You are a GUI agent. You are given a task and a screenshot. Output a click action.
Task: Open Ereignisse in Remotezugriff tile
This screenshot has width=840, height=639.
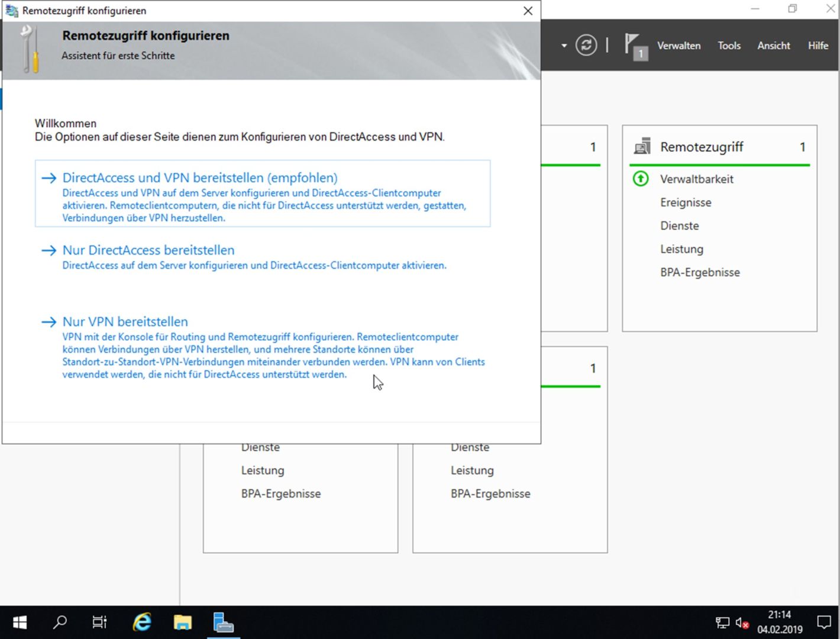pyautogui.click(x=686, y=202)
